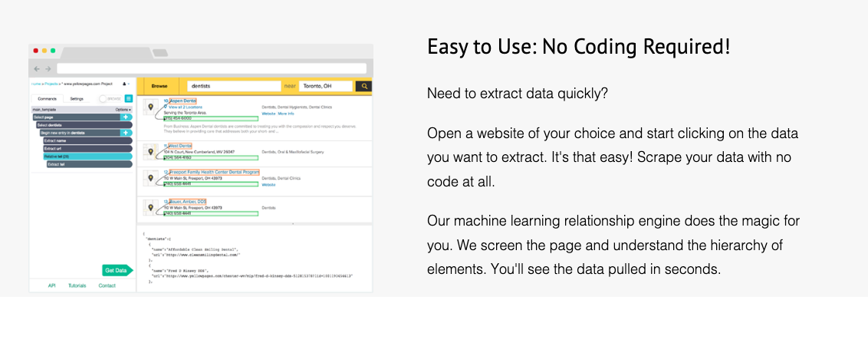Open the Tutorials link
Screen dimensions: 868x356
77,285
